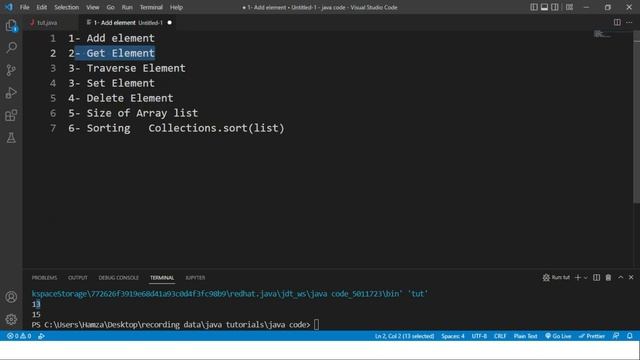The height and width of the screenshot is (360, 640).
Task: Open the Terminal menu
Action: [151, 7]
